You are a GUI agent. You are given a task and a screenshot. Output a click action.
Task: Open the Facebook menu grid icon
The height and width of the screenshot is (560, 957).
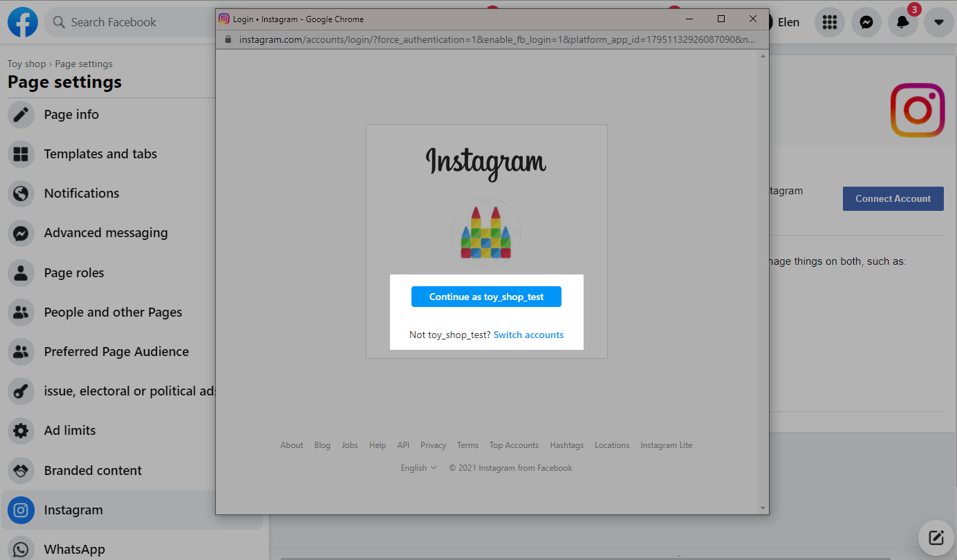(x=830, y=22)
